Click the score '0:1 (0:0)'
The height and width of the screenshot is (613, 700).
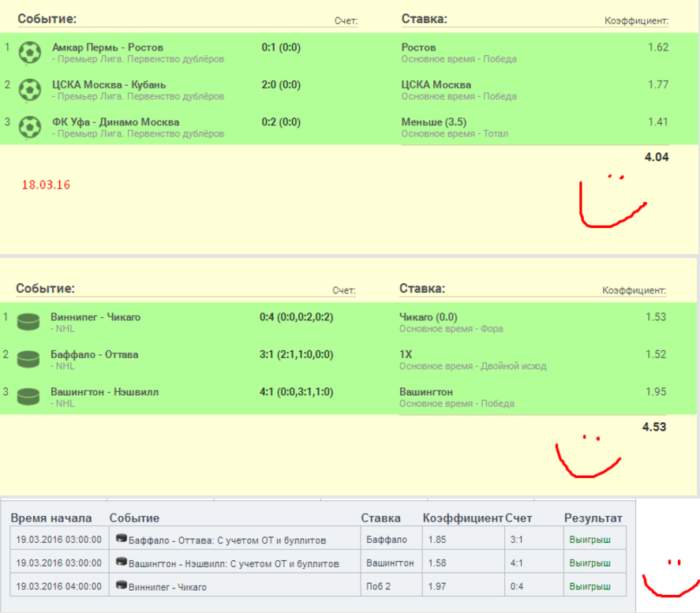tap(281, 47)
